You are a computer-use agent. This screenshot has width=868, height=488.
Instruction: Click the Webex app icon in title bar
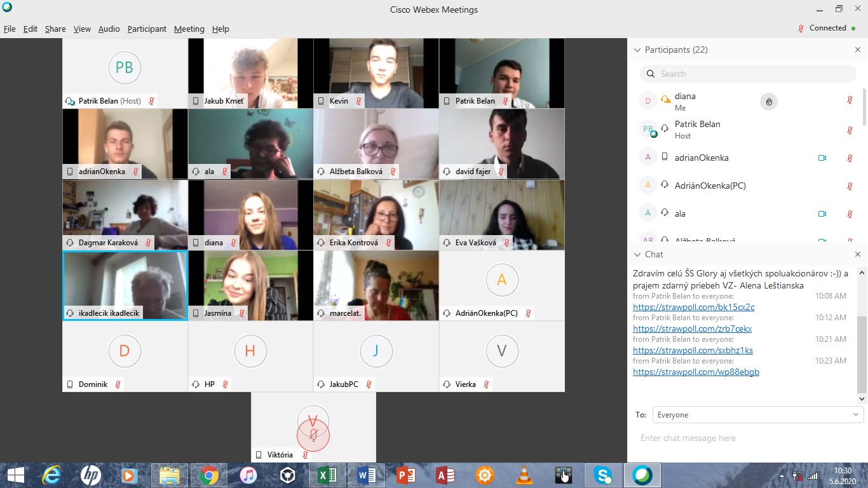click(x=7, y=9)
